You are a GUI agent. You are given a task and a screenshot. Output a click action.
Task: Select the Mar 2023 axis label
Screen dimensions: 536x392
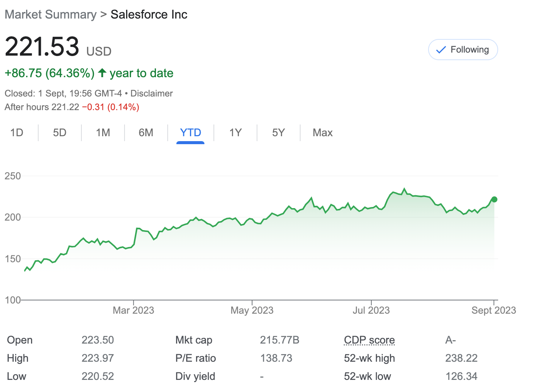[133, 310]
